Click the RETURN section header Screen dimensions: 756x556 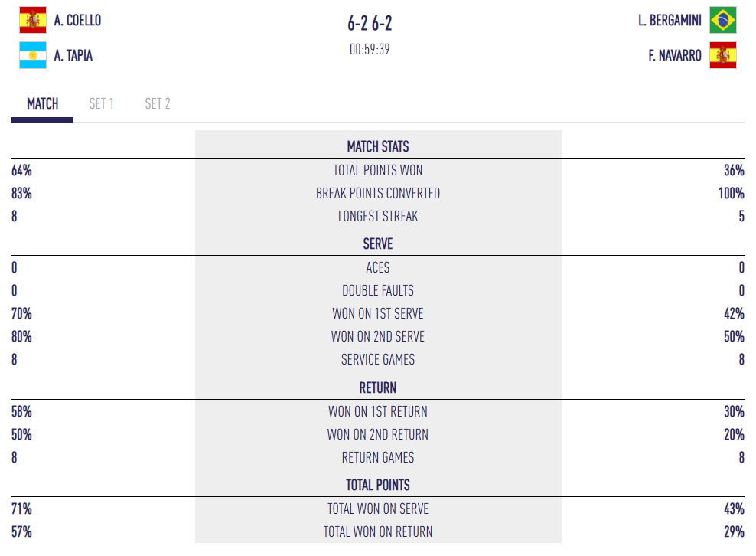[378, 388]
